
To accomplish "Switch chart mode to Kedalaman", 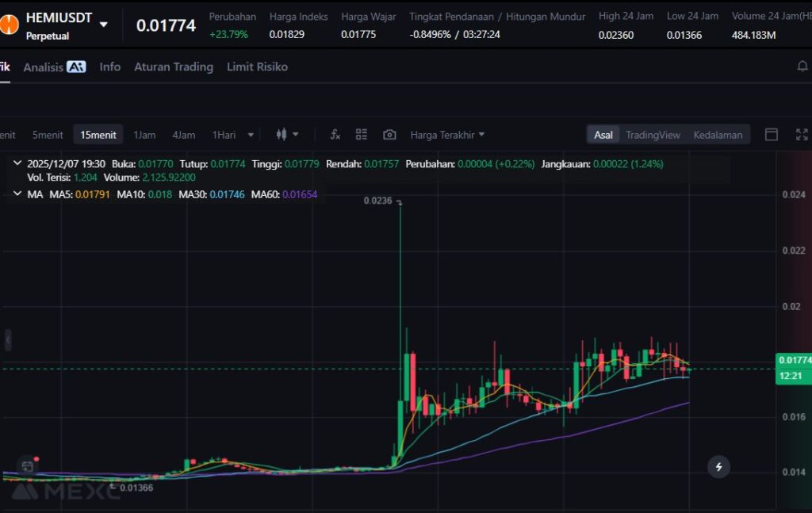I will (x=718, y=135).
